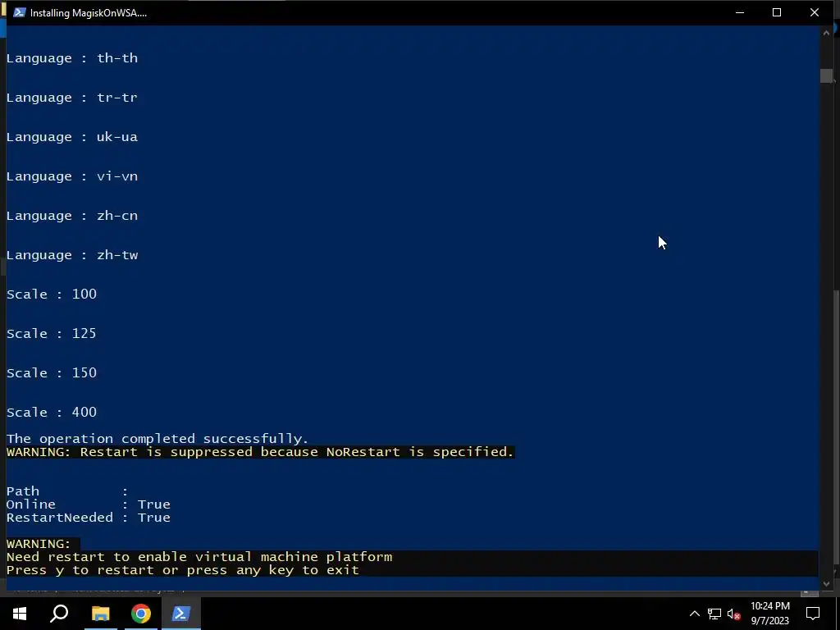Click the 'Path' output line
The image size is (840, 630).
67,491
